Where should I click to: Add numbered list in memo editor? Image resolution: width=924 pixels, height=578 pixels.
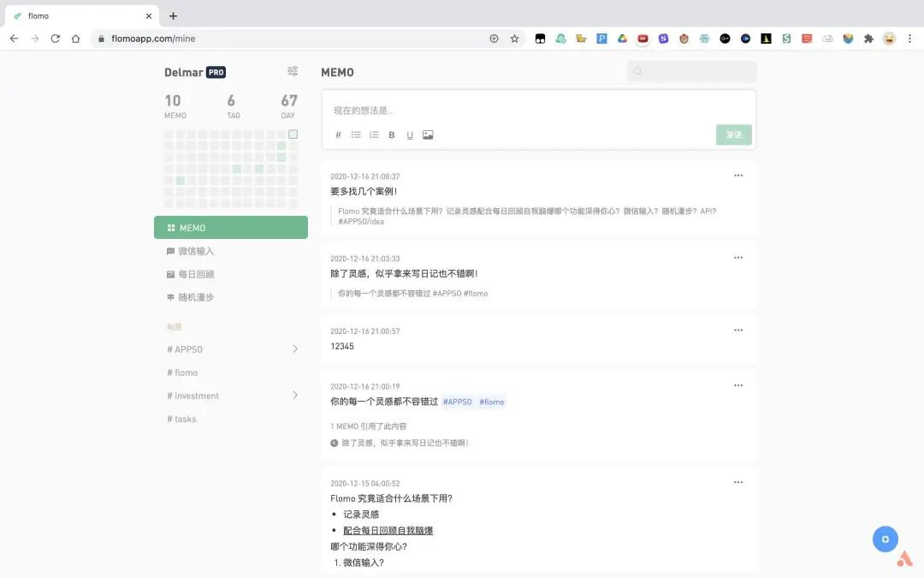(374, 135)
